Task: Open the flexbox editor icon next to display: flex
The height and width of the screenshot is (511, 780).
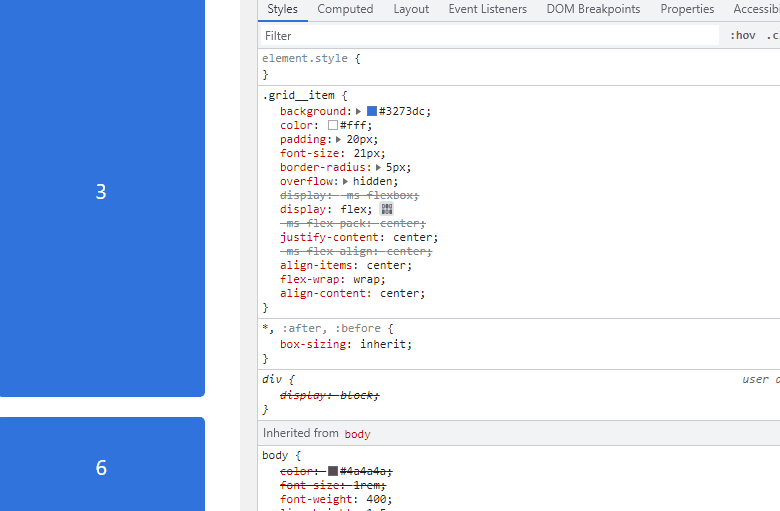Action: pos(387,209)
